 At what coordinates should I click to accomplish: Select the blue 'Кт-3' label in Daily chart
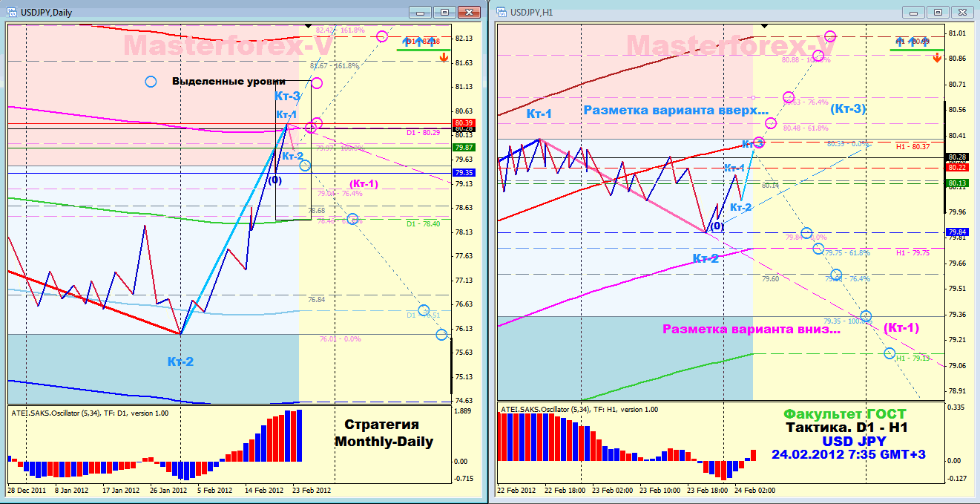tap(287, 96)
